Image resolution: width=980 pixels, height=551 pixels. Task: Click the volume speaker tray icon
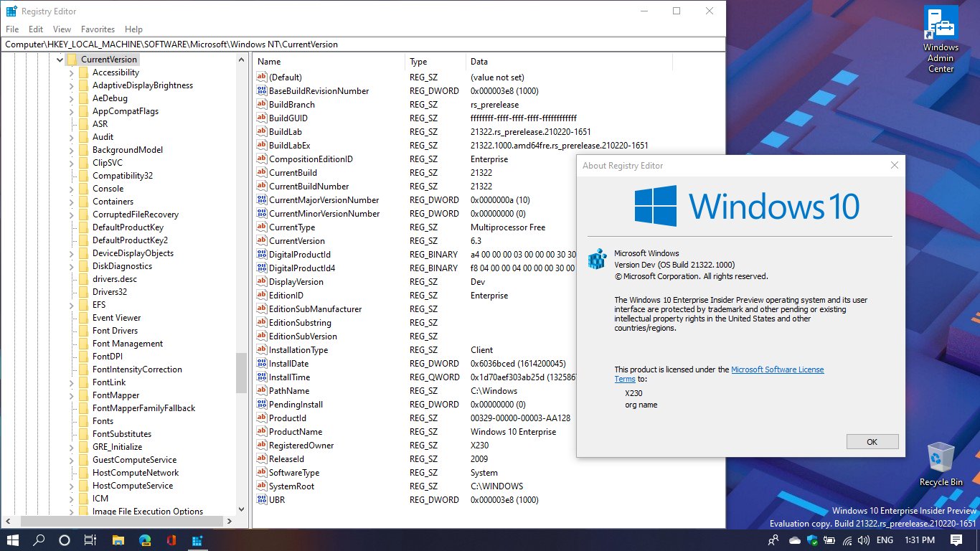(864, 540)
